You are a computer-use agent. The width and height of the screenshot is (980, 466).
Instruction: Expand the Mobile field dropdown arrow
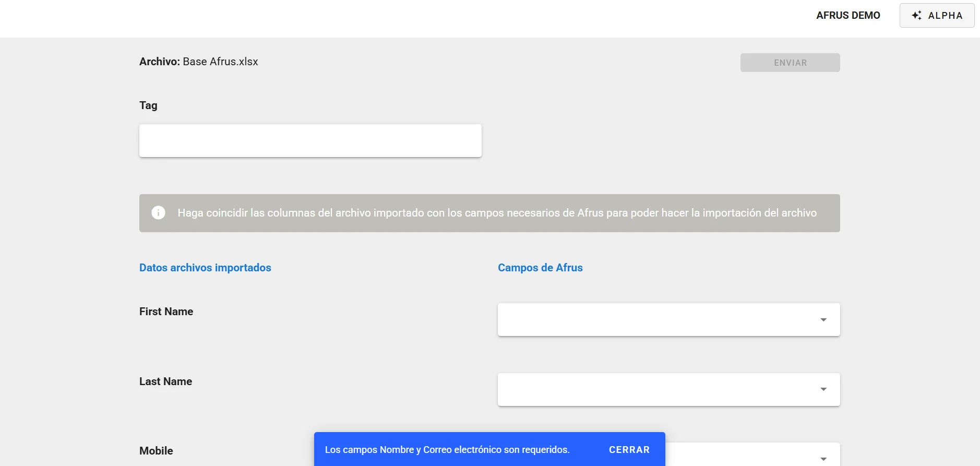pos(823,459)
